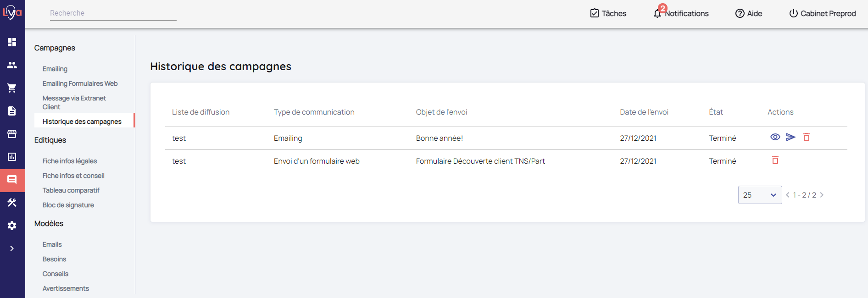View the Bonne année campaign with the eye icon
Viewport: 868px width, 298px height.
click(775, 137)
